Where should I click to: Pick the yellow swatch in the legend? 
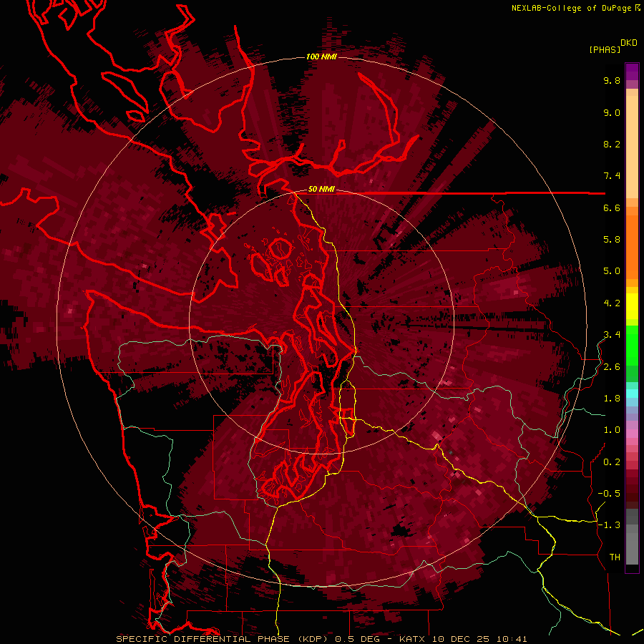click(632, 306)
